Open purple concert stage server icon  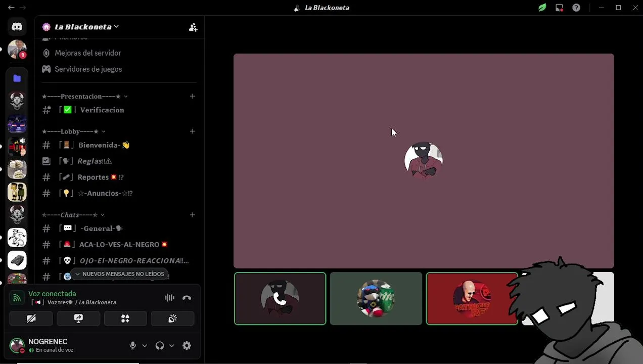(x=17, y=124)
